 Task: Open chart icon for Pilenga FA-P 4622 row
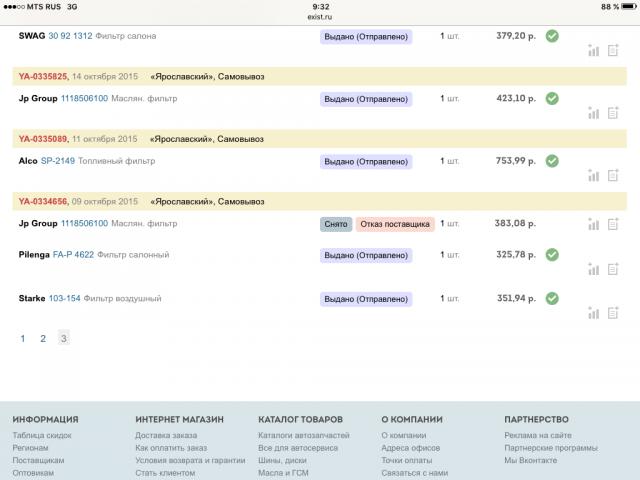(593, 269)
